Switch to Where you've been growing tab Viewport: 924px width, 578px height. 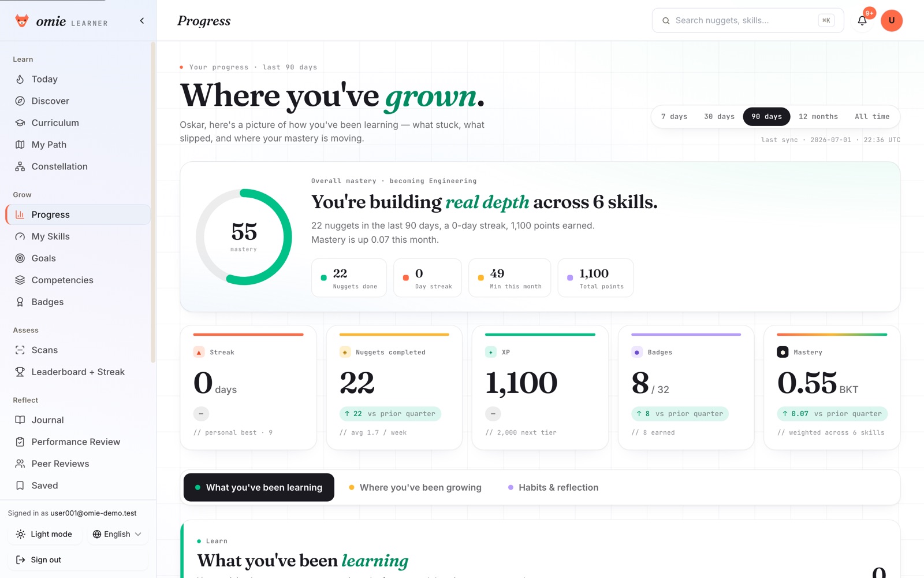click(x=415, y=487)
